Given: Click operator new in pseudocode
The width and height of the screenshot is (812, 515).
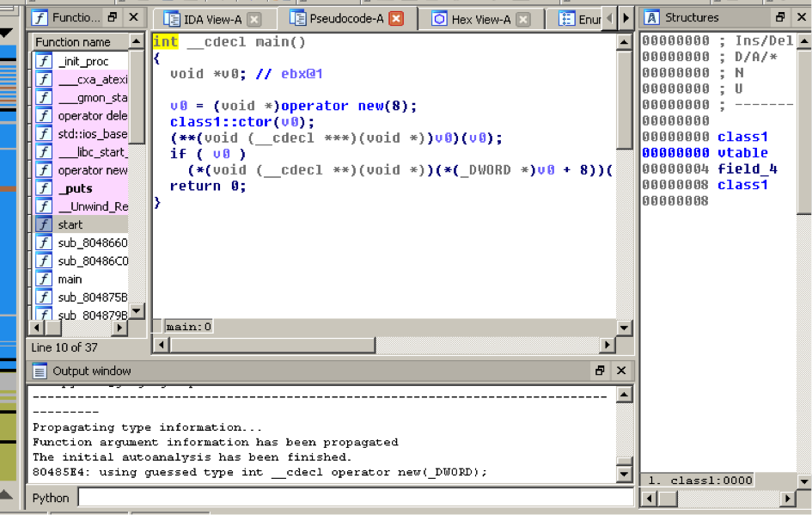Looking at the screenshot, I should point(332,106).
